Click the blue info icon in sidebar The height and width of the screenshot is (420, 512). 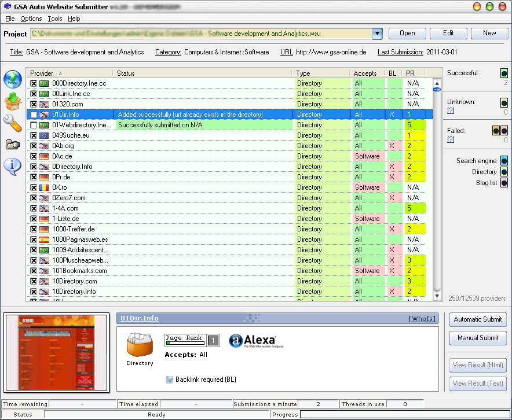(x=12, y=166)
